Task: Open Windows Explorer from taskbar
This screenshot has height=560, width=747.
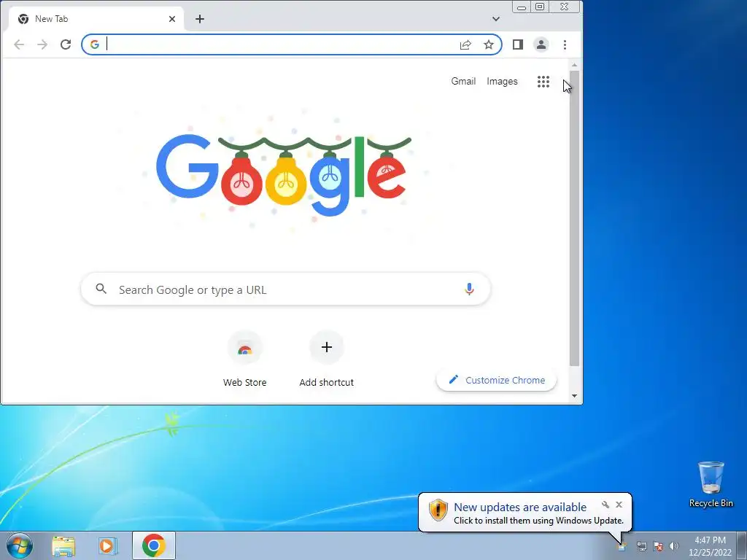Action: tap(63, 545)
